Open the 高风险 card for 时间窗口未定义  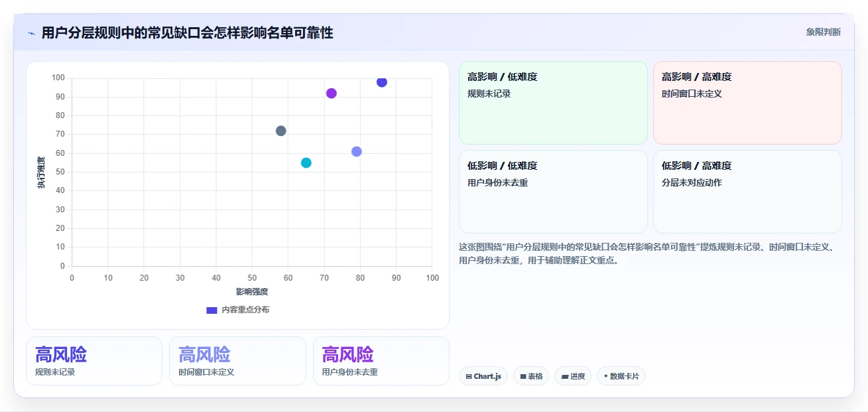click(x=237, y=361)
